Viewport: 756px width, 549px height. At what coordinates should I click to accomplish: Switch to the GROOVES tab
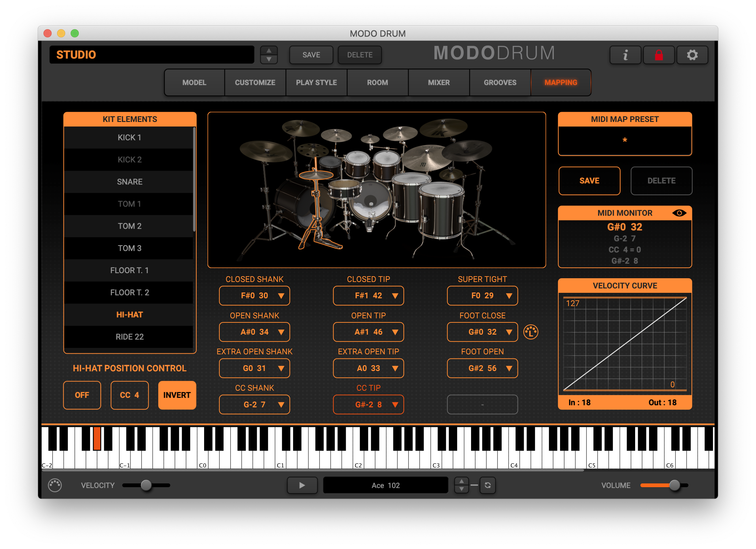(x=500, y=83)
